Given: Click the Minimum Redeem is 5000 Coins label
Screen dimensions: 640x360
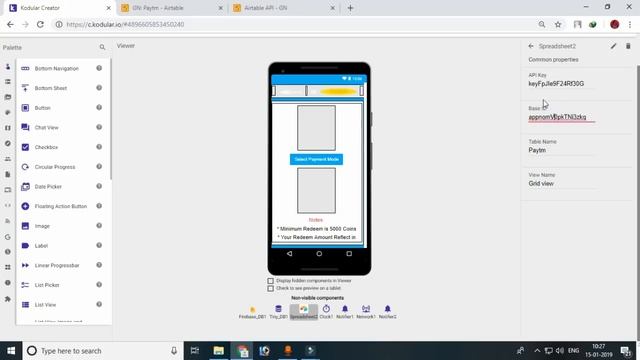Looking at the screenshot, I should [x=316, y=229].
